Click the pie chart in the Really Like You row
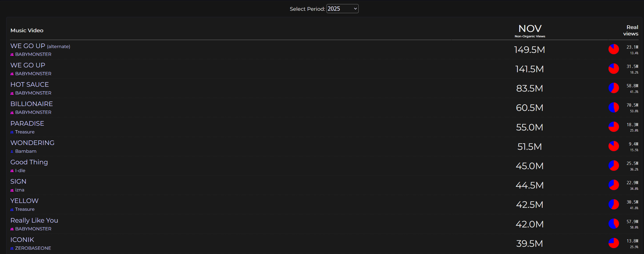The height and width of the screenshot is (254, 644). 614,224
